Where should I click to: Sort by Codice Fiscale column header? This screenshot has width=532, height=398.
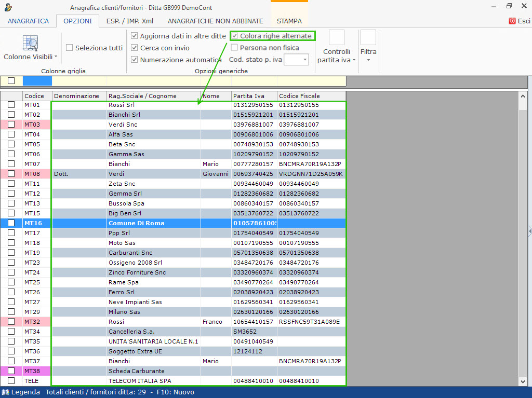pos(312,96)
